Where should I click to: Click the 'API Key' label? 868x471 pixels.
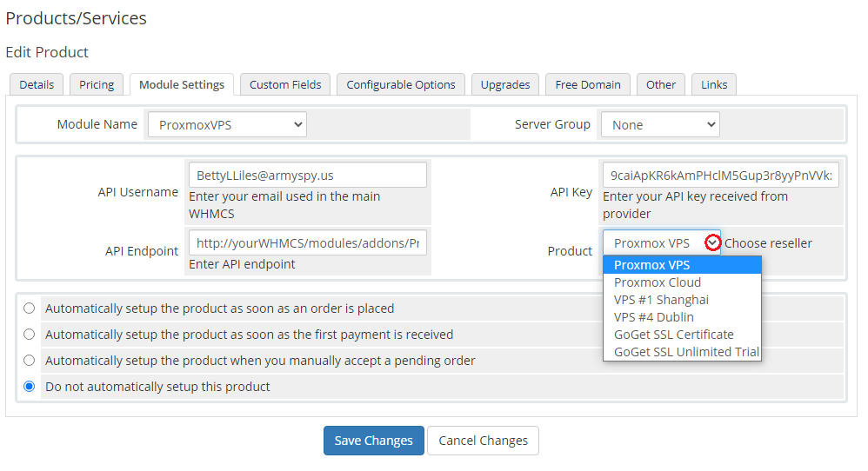[x=571, y=192]
